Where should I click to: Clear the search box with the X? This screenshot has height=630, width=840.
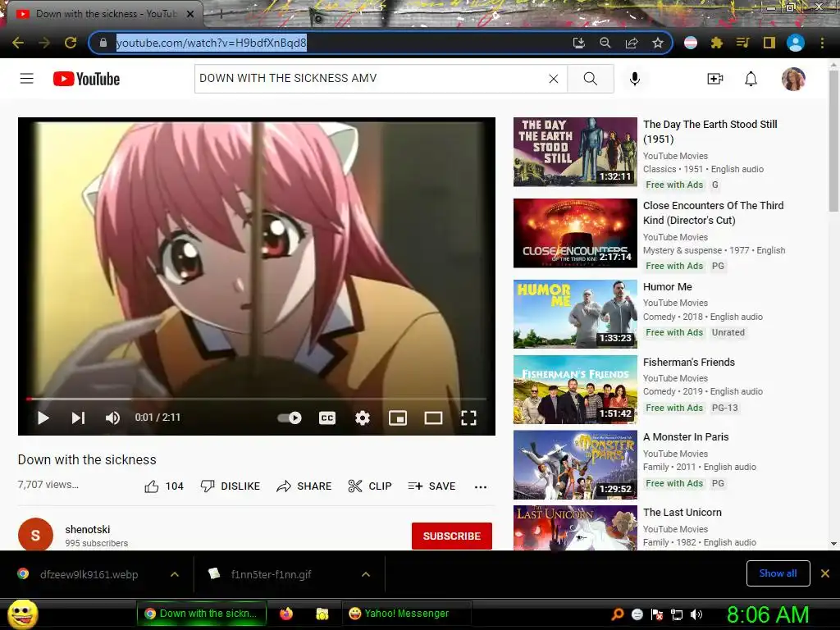(x=554, y=79)
